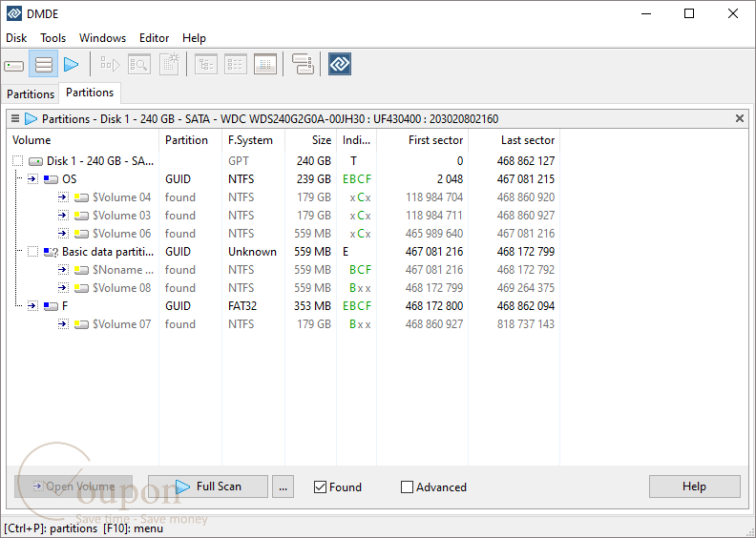Click the F.System column header

click(254, 140)
